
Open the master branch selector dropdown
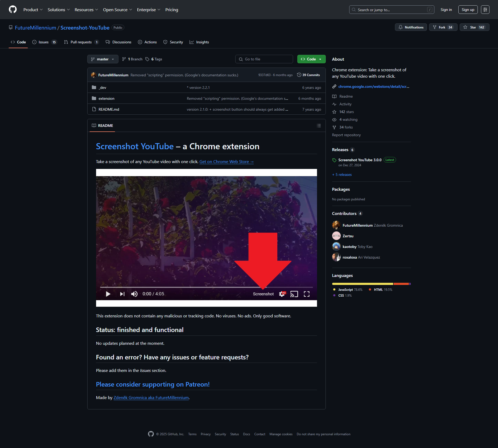point(103,59)
